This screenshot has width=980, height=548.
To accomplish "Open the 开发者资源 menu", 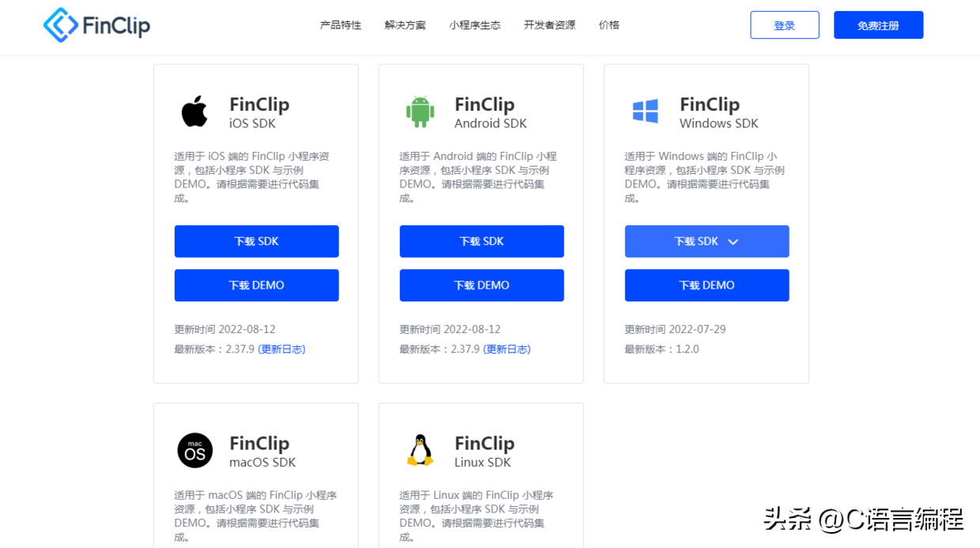I will [549, 25].
